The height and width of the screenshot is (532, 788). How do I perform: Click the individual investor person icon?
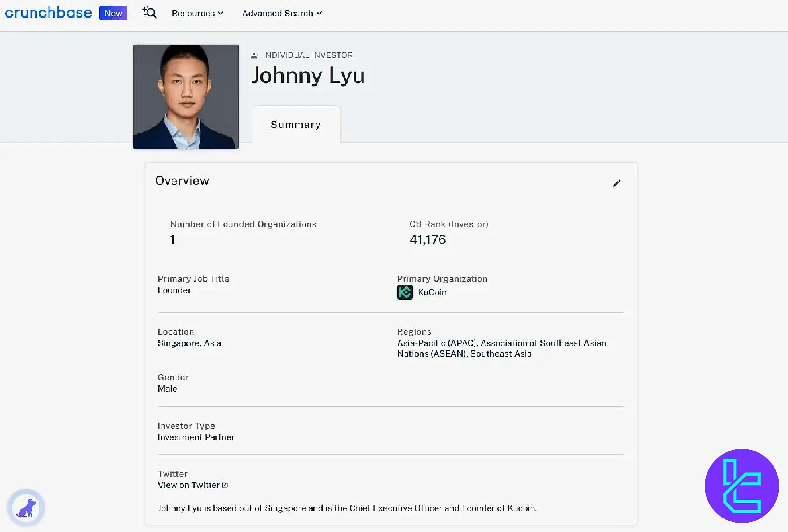[254, 56]
